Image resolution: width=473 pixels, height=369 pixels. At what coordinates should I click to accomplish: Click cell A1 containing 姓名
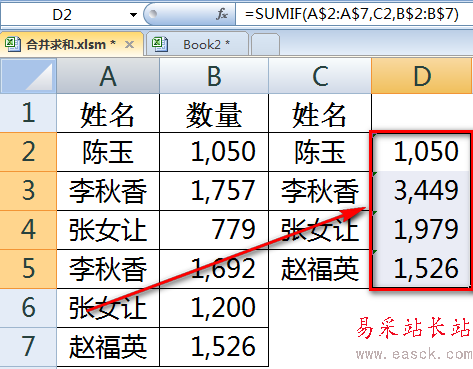click(x=108, y=113)
